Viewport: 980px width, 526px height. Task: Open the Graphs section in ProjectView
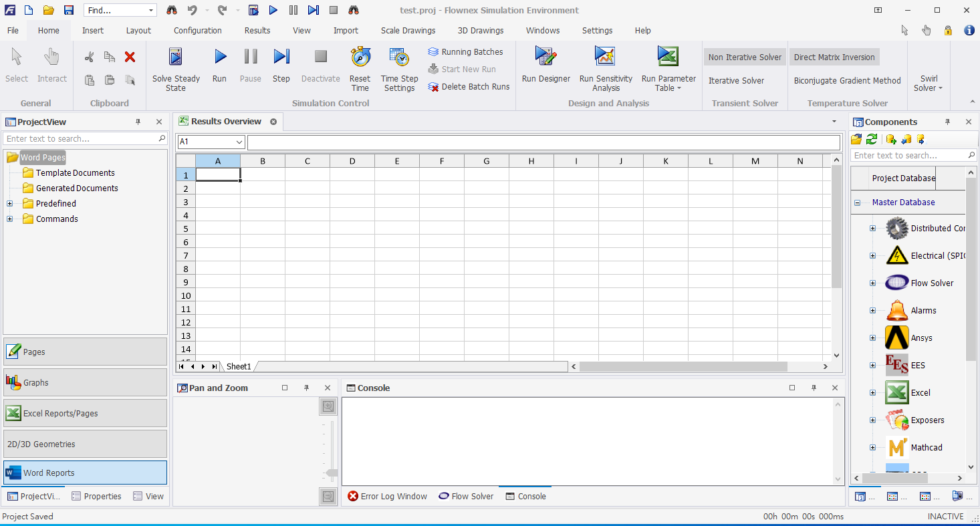(85, 382)
